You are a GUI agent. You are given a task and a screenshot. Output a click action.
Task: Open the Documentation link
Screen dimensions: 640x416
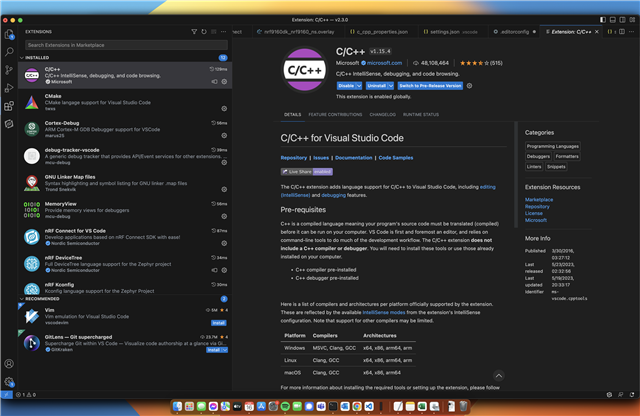pyautogui.click(x=353, y=158)
